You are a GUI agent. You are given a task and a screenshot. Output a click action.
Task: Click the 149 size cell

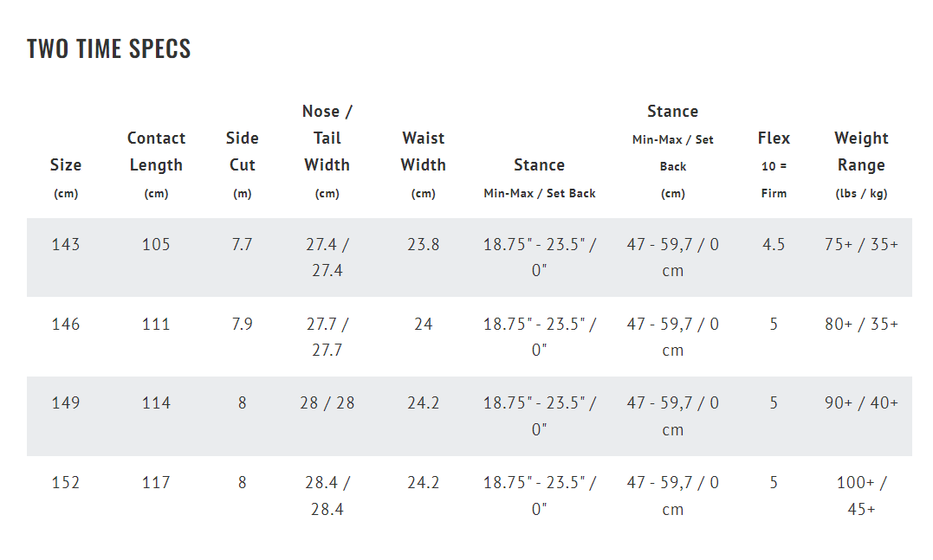tap(66, 403)
